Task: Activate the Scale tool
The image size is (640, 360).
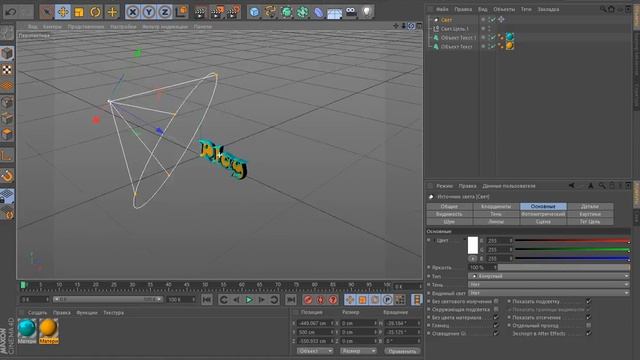Action: pos(79,12)
